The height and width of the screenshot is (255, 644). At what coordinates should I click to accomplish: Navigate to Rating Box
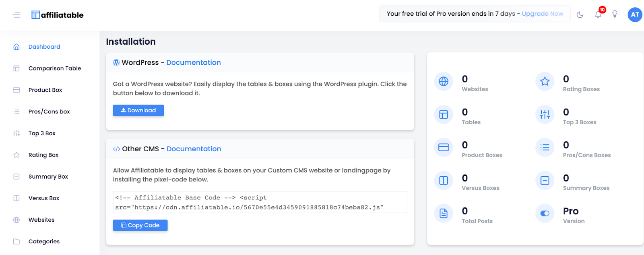click(x=43, y=155)
